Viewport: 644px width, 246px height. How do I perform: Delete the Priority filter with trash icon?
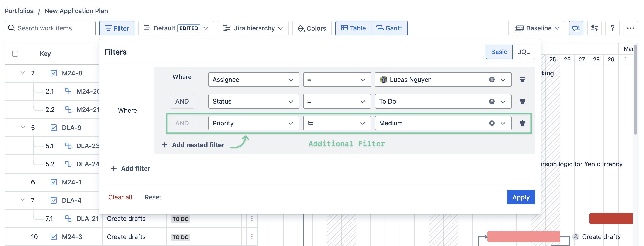[522, 123]
